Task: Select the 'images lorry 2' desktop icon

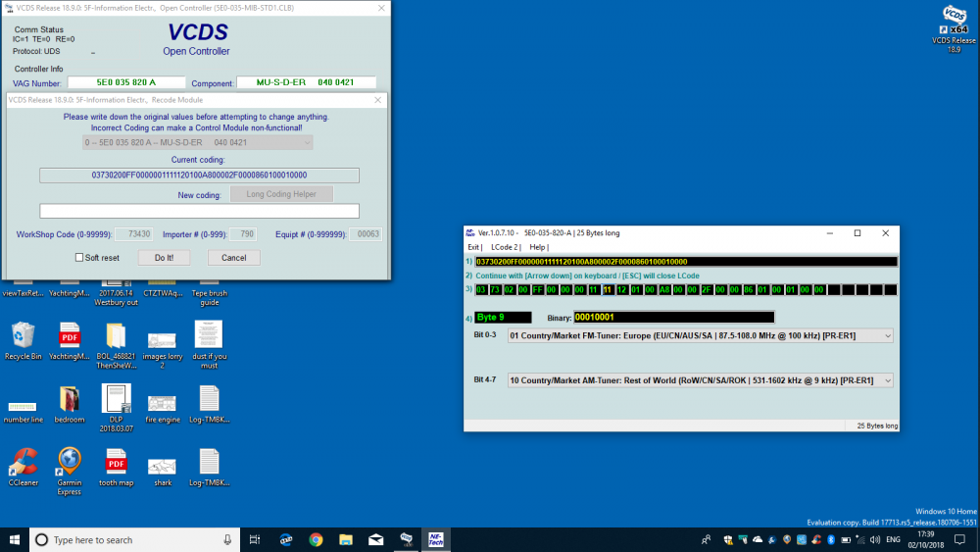Action: click(x=163, y=348)
